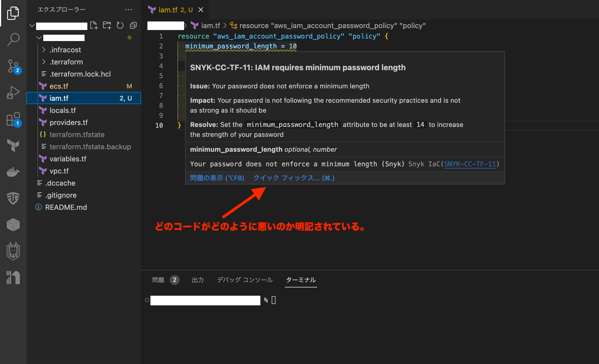The image size is (599, 364).
Task: Click the エクスプローラー panel title
Action: (x=61, y=10)
